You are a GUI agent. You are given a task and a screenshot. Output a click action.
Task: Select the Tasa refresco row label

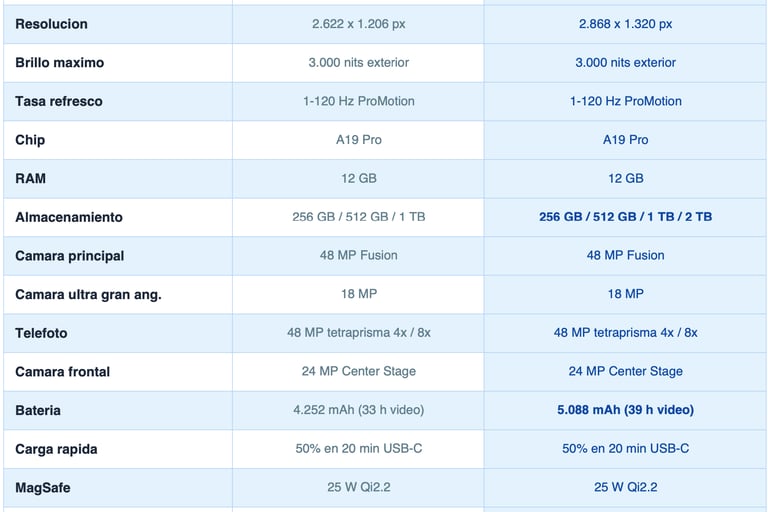59,101
